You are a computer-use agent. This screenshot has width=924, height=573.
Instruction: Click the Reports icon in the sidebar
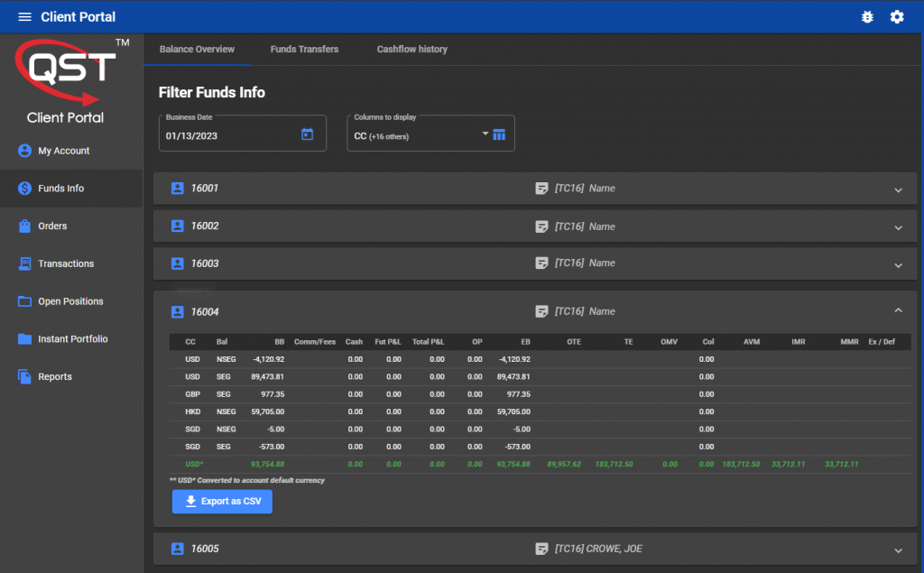point(23,376)
